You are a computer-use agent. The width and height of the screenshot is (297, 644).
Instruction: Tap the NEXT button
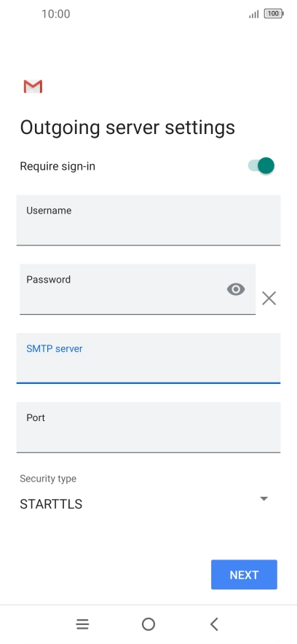click(x=244, y=575)
